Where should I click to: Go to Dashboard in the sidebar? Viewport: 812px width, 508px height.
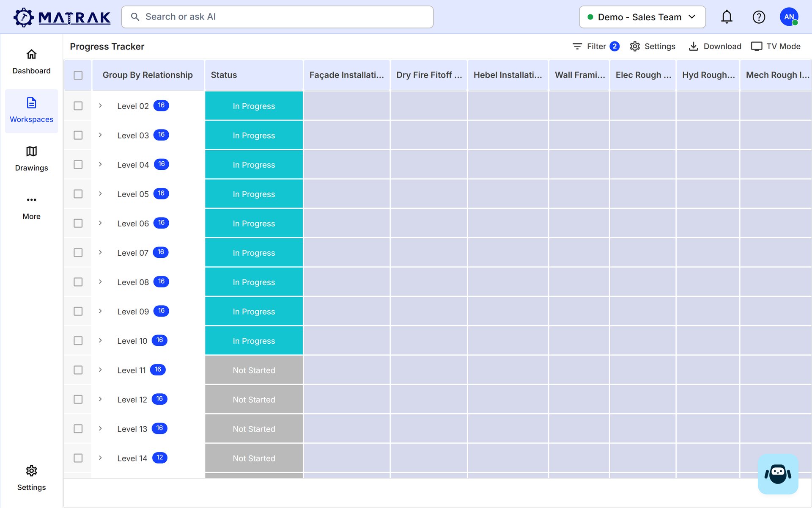(31, 62)
